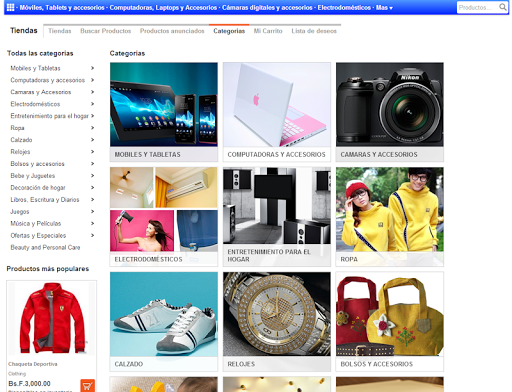Expand the Juegos category arrow
512x392 pixels.
93,211
